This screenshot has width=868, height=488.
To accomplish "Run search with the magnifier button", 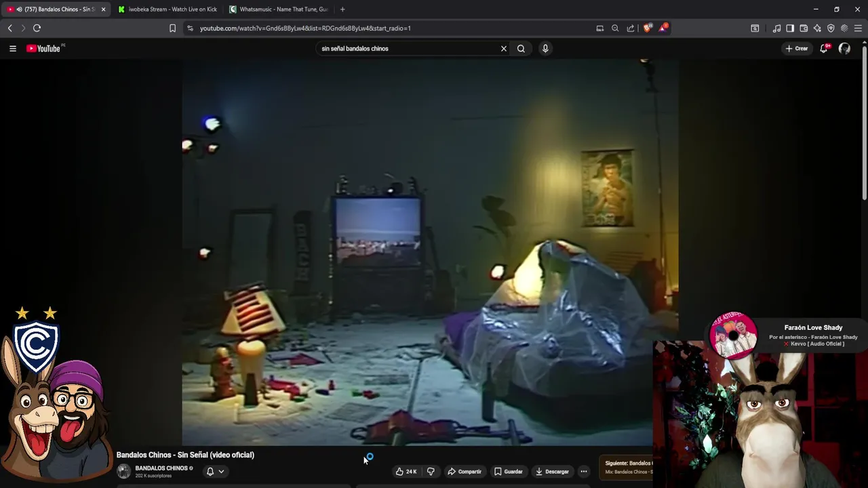I will [521, 48].
